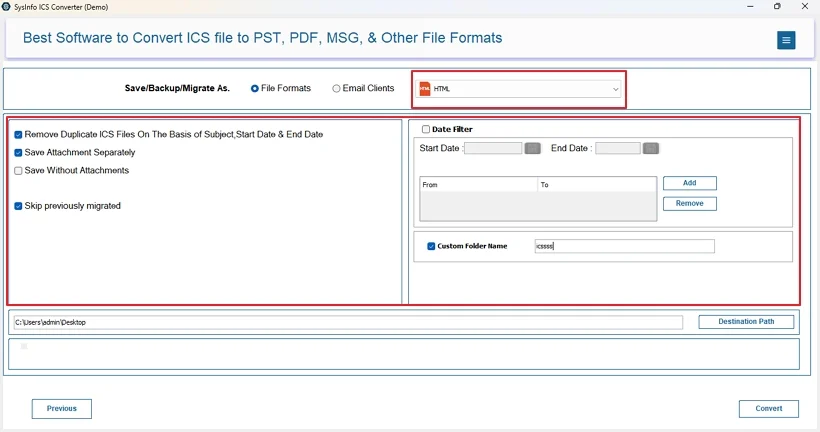Toggle Save Attachment Separately checkbox

(18, 153)
